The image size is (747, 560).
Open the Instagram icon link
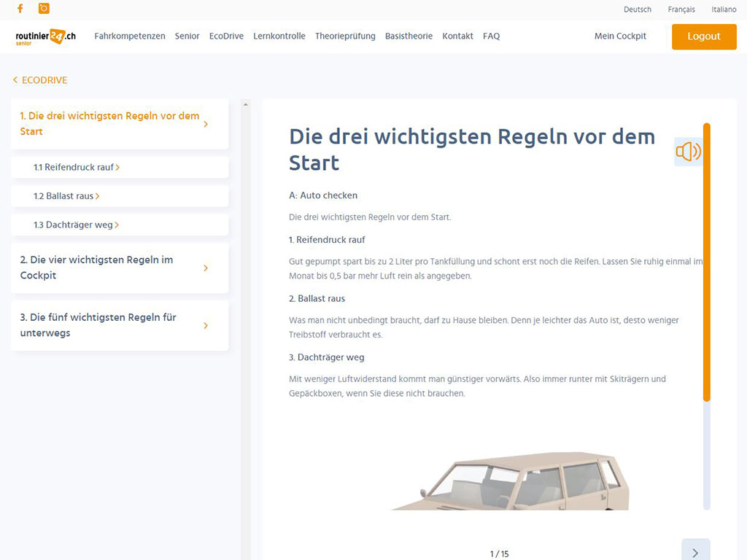(44, 9)
